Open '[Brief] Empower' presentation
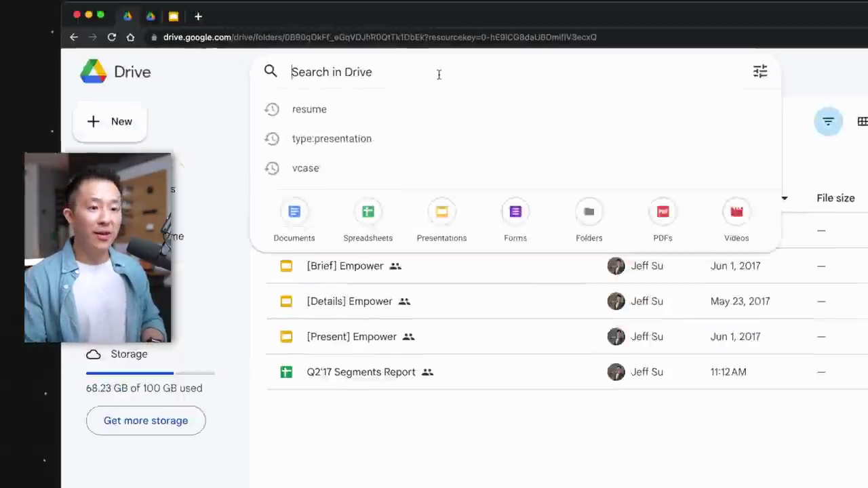The height and width of the screenshot is (488, 868). (x=345, y=266)
